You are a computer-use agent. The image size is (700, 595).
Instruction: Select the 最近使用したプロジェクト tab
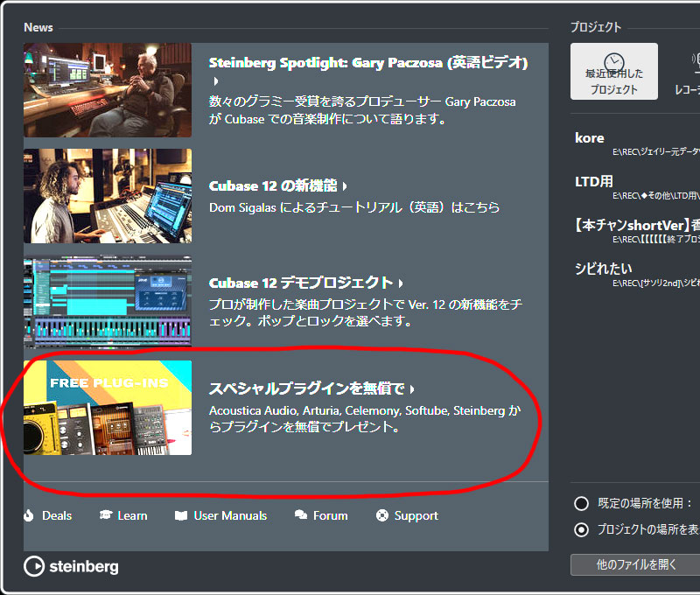[x=614, y=72]
